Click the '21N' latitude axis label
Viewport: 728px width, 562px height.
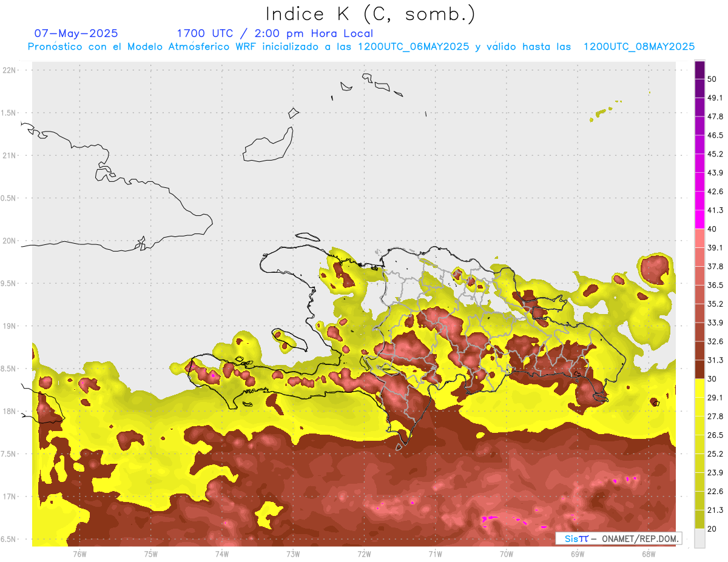pyautogui.click(x=10, y=155)
